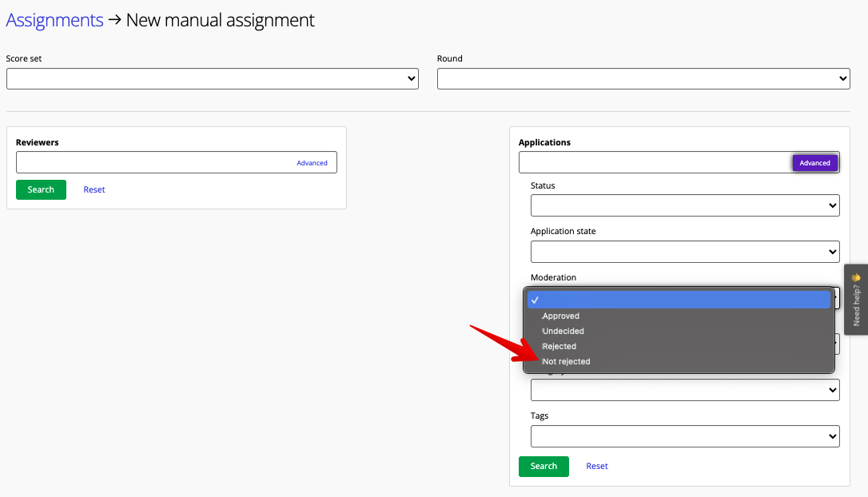Open the Status dropdown
Image resolution: width=868 pixels, height=497 pixels.
coord(685,205)
